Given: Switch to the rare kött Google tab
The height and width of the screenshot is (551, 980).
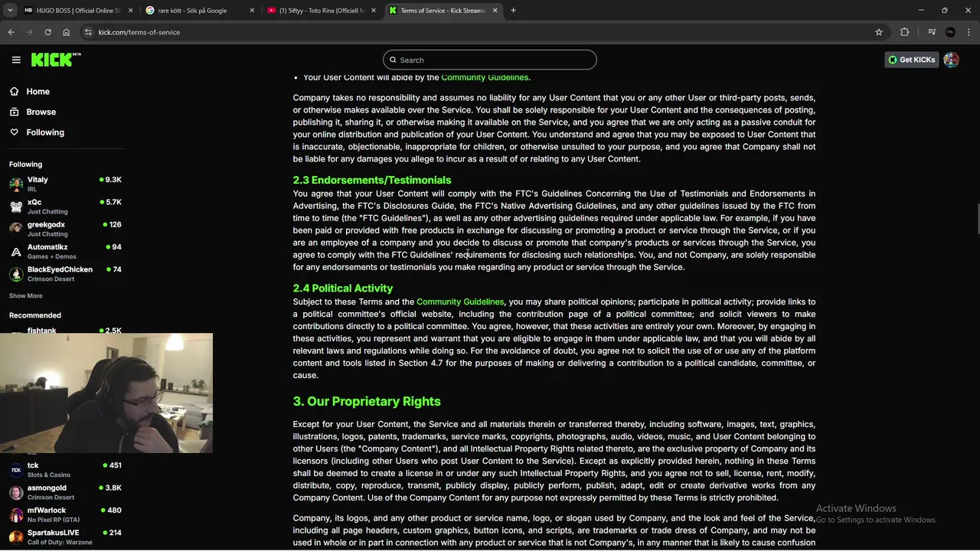Looking at the screenshot, I should 199,11.
